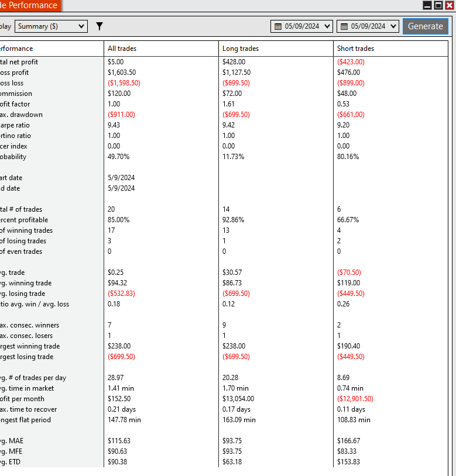Expand the start date dropdown arrow
This screenshot has height=476, width=456.
[327, 26]
